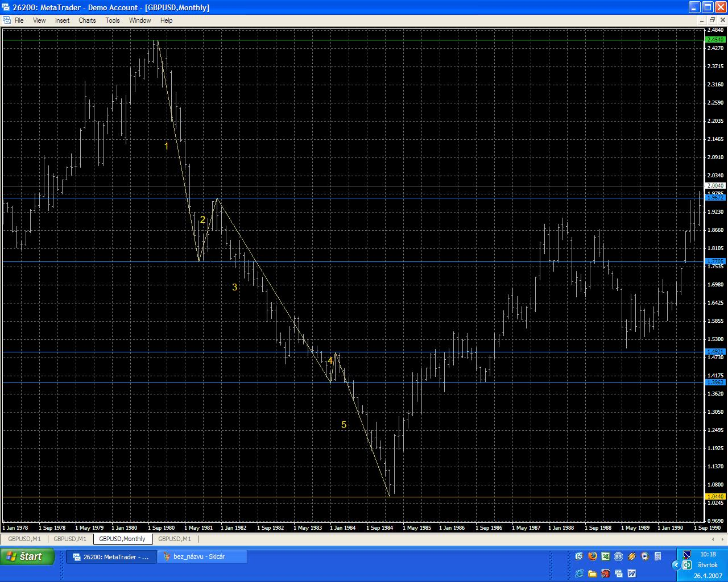Select the GBPUSD,M1 tab right of Monthly
Screen dimensions: 728x582
(175, 539)
